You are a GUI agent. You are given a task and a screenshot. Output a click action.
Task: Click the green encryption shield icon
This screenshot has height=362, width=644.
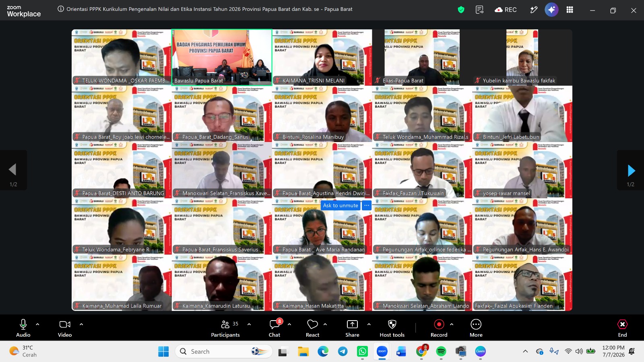(461, 10)
